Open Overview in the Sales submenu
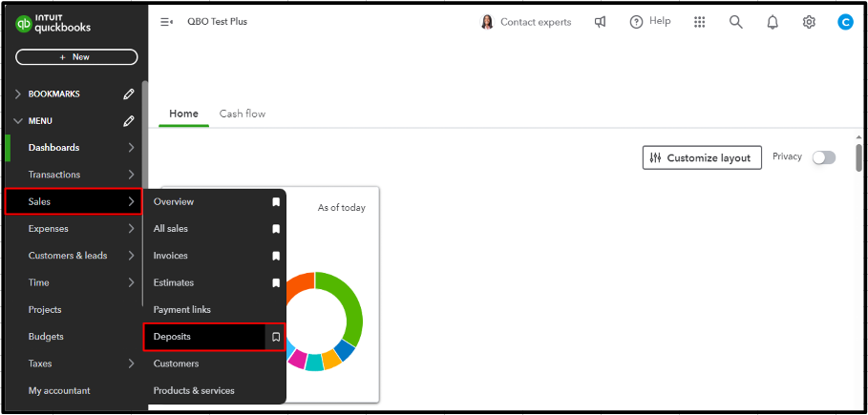 (x=174, y=202)
